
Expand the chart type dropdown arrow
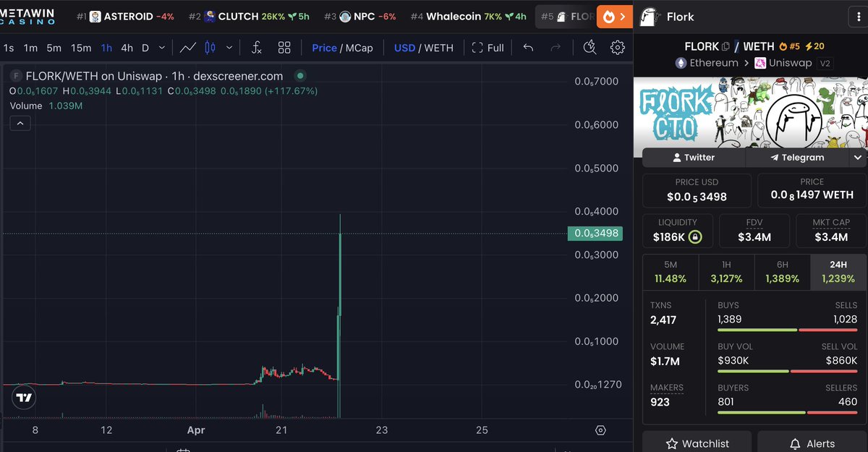[229, 48]
